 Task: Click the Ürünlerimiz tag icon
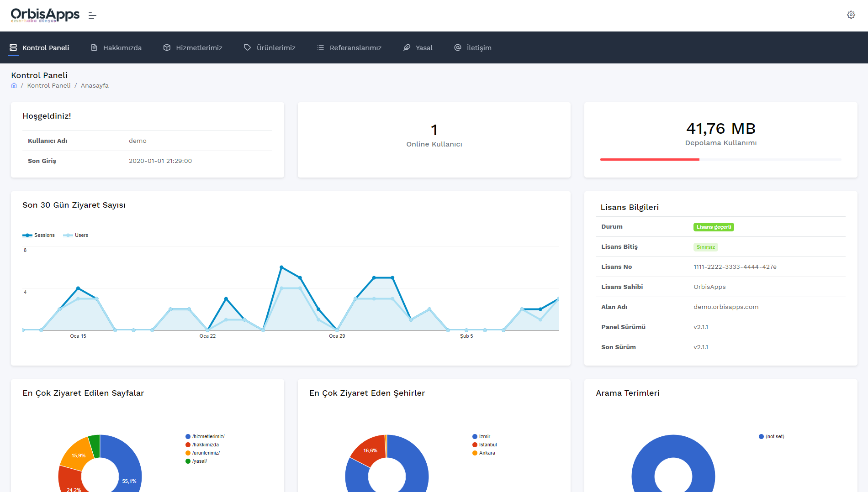[x=247, y=47]
